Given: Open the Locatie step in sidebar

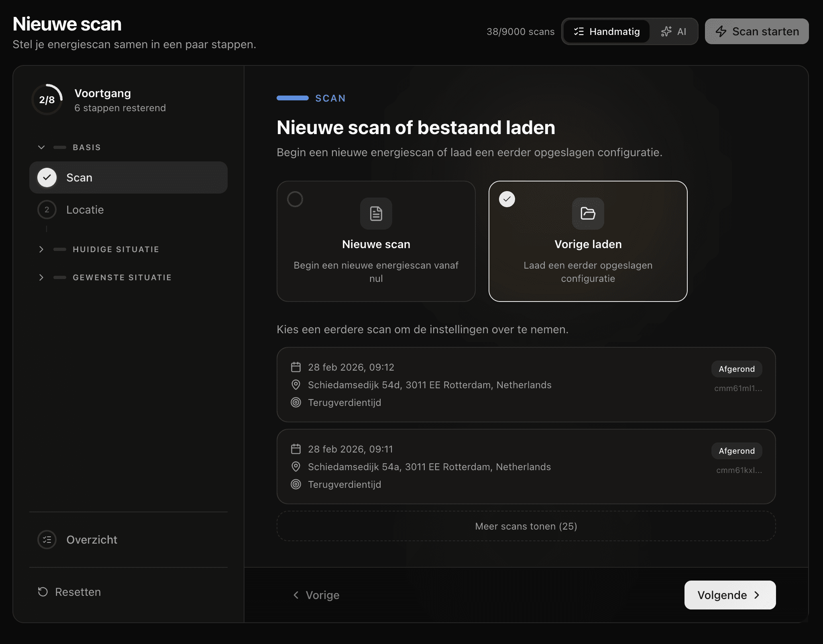Looking at the screenshot, I should tap(85, 210).
